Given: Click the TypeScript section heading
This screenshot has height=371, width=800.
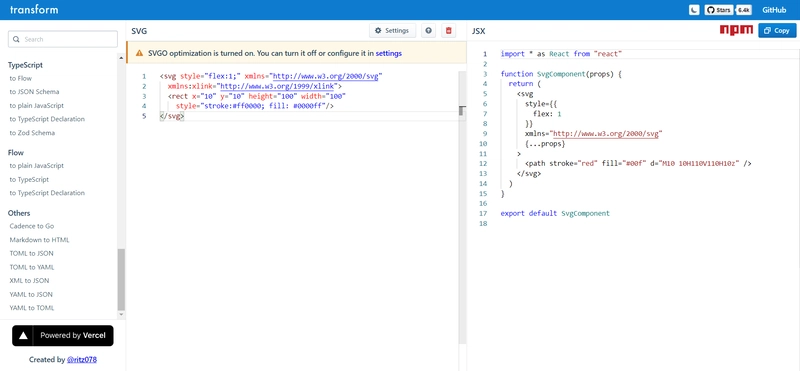Looking at the screenshot, I should click(26, 65).
